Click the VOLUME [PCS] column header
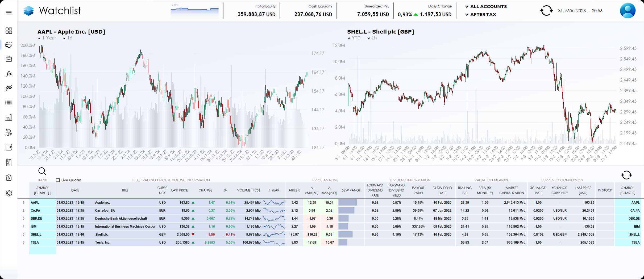This screenshot has height=279, width=644. (248, 190)
